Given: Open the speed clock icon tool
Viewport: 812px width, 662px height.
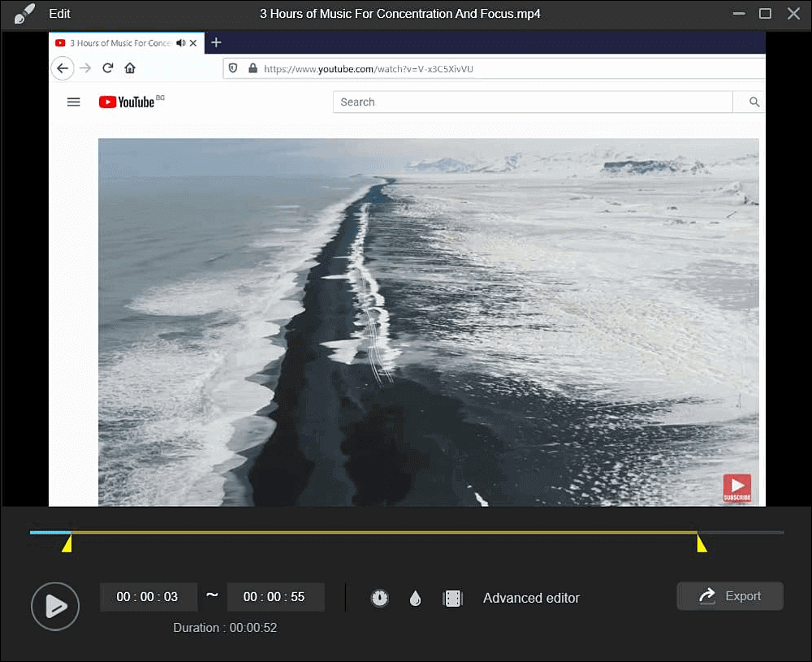Looking at the screenshot, I should 379,599.
